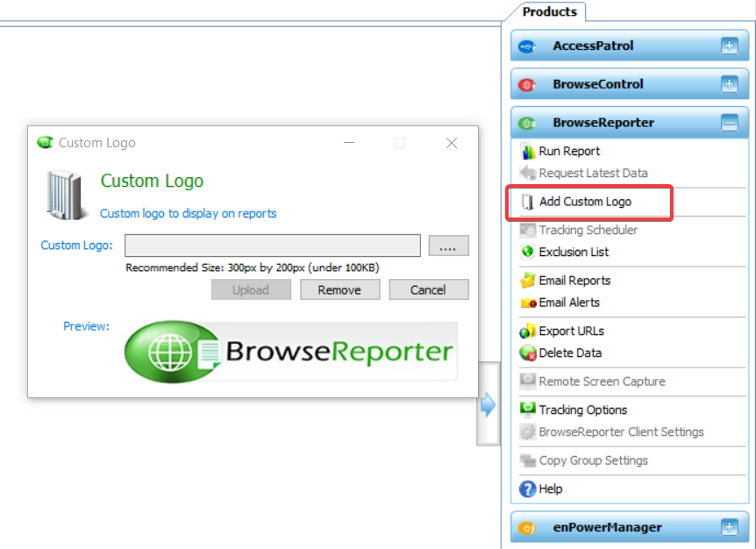Open Tracking Options

click(582, 410)
